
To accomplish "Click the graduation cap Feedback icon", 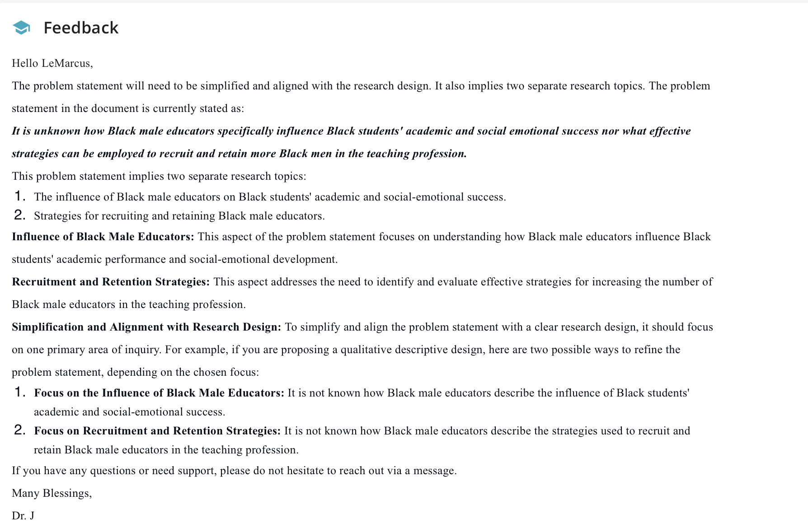I will [x=21, y=28].
